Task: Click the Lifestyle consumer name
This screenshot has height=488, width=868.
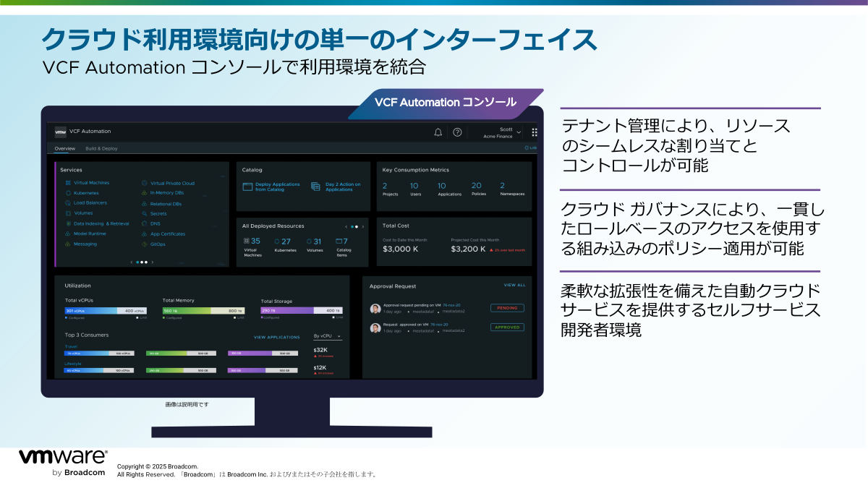Action: tap(73, 364)
